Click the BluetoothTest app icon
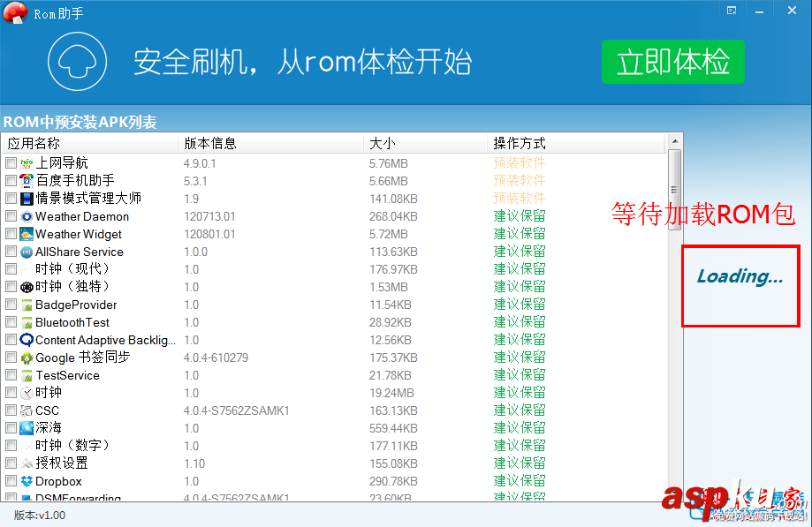Screen dimensions: 812x527 click(27, 322)
